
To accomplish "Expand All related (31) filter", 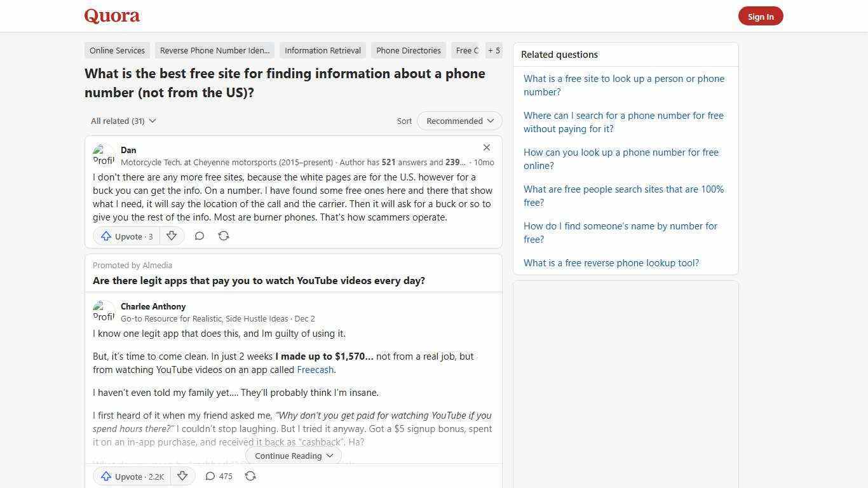I will click(123, 121).
